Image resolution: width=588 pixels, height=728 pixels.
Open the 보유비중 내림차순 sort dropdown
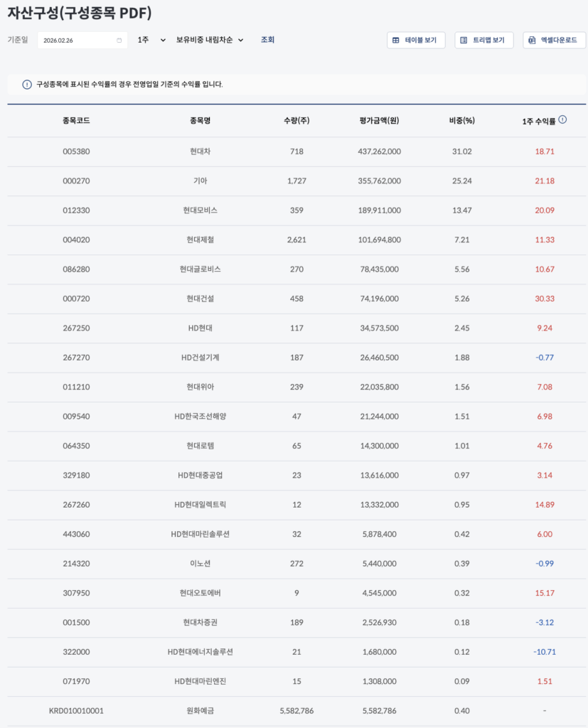pyautogui.click(x=210, y=40)
